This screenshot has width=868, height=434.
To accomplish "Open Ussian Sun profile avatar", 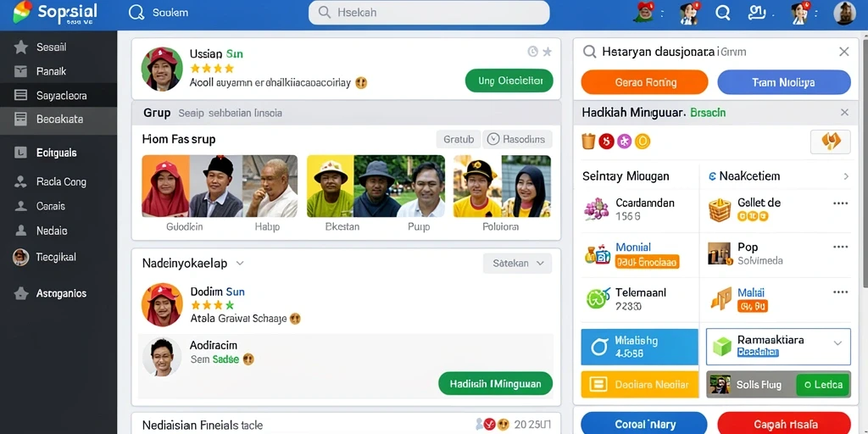I will 162,69.
